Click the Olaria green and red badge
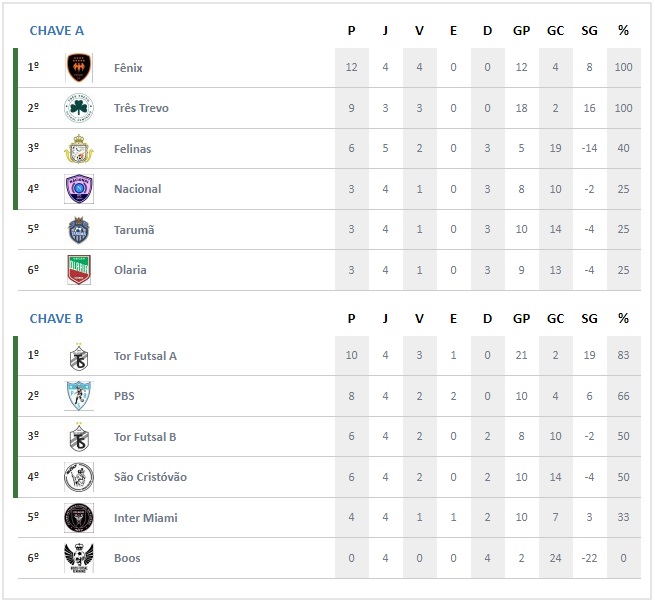The image size is (655, 602). (x=79, y=270)
